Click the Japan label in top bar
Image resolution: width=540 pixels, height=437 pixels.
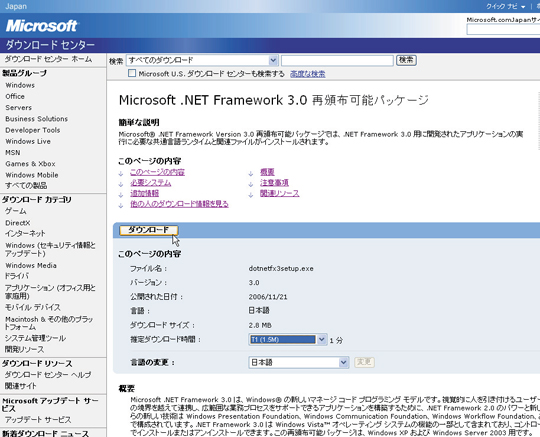16,6
